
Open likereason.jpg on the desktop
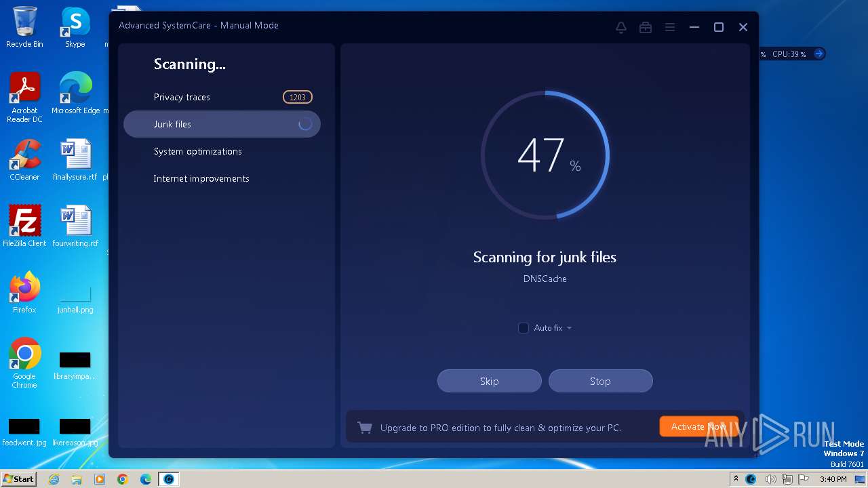coord(75,432)
